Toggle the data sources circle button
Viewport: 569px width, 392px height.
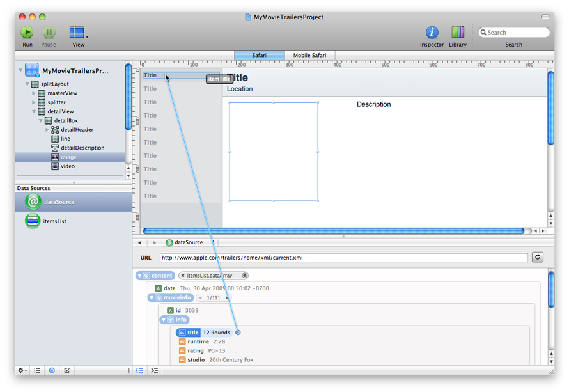click(52, 370)
